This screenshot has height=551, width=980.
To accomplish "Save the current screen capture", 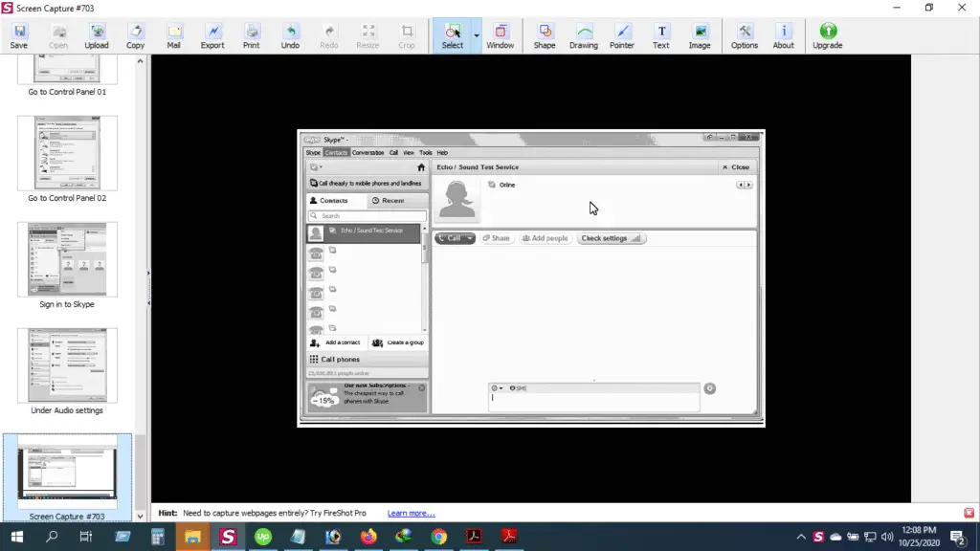I will click(19, 35).
